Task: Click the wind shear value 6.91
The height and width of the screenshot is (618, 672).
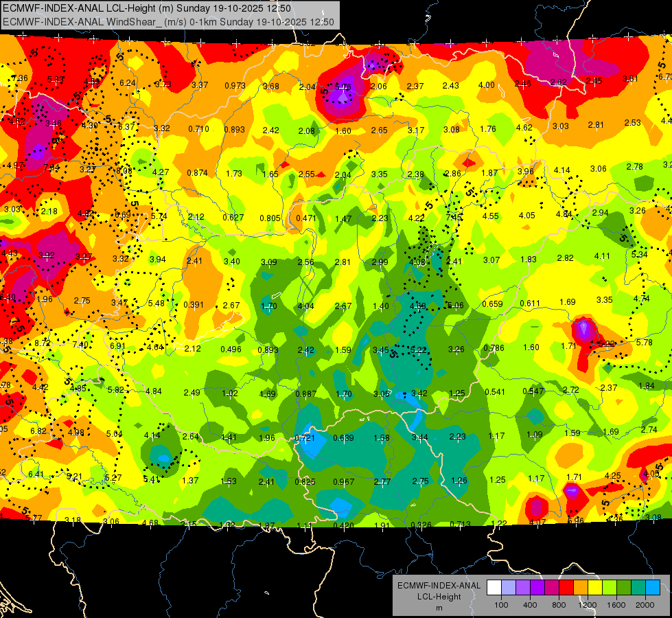Action: (117, 345)
